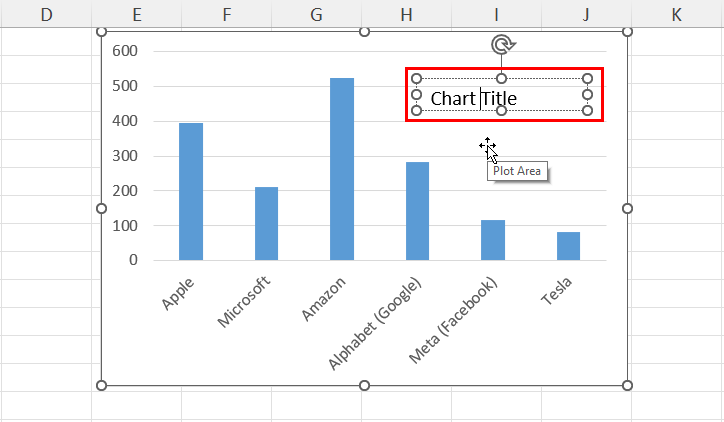Select column I header
The image size is (724, 422).
pyautogui.click(x=496, y=14)
